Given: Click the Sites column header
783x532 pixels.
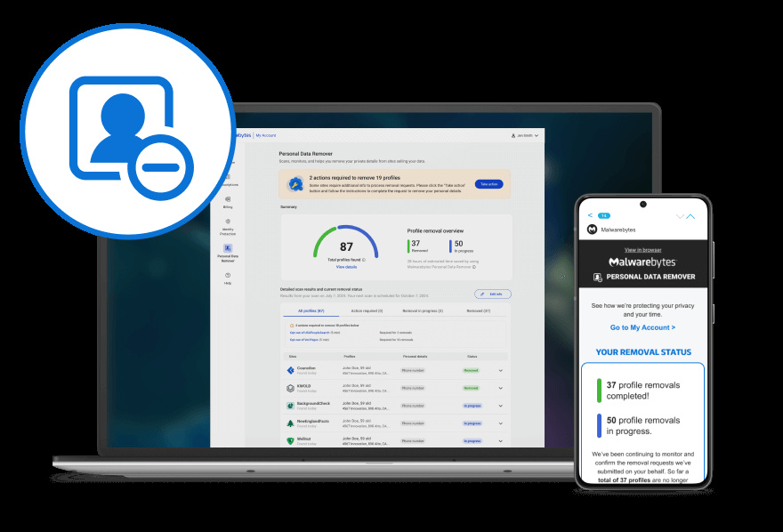Looking at the screenshot, I should [x=293, y=357].
